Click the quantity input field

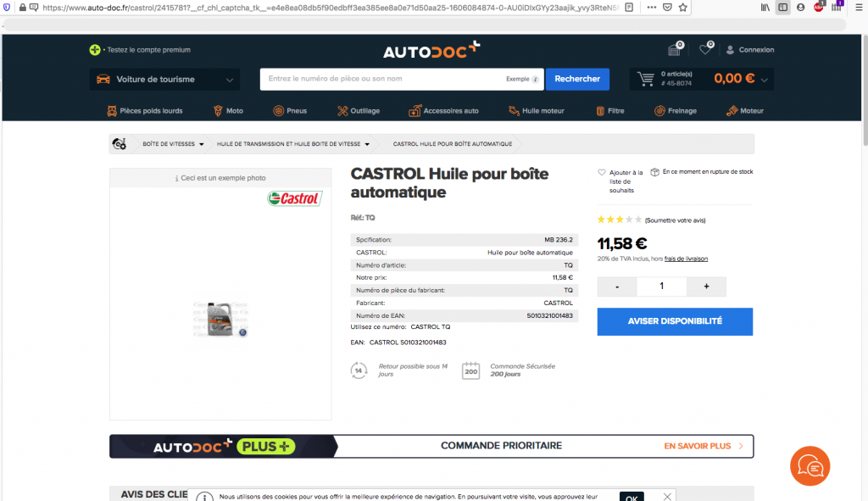tap(661, 287)
